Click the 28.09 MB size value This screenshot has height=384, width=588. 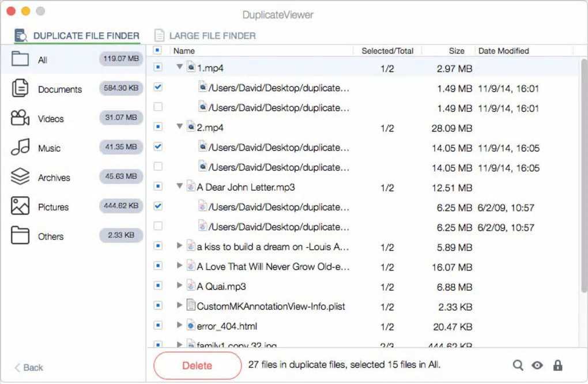451,128
